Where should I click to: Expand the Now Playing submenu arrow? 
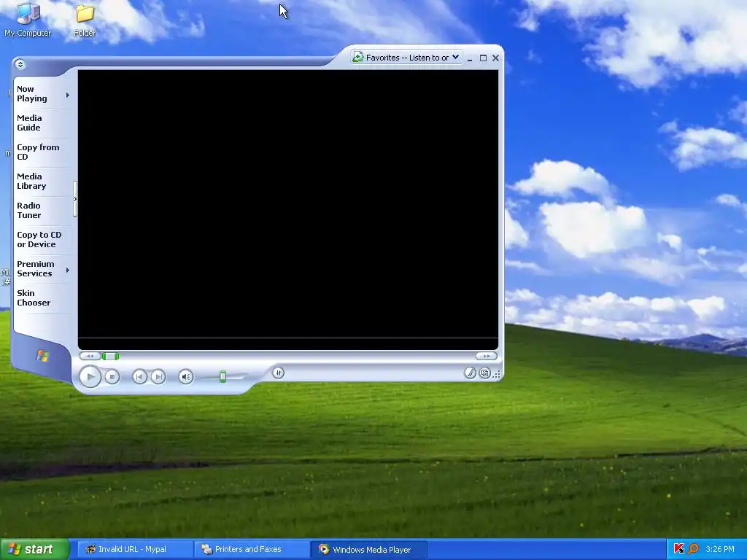(x=68, y=96)
